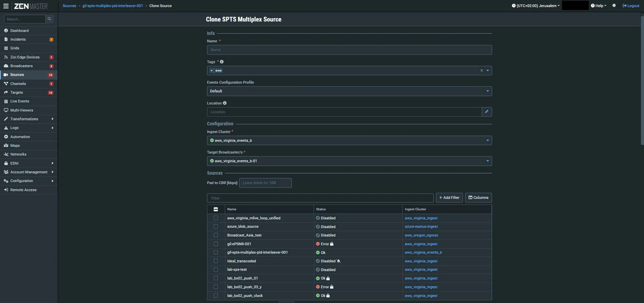
Task: Open the Target Broadcaster/s dropdown
Action: [349, 161]
